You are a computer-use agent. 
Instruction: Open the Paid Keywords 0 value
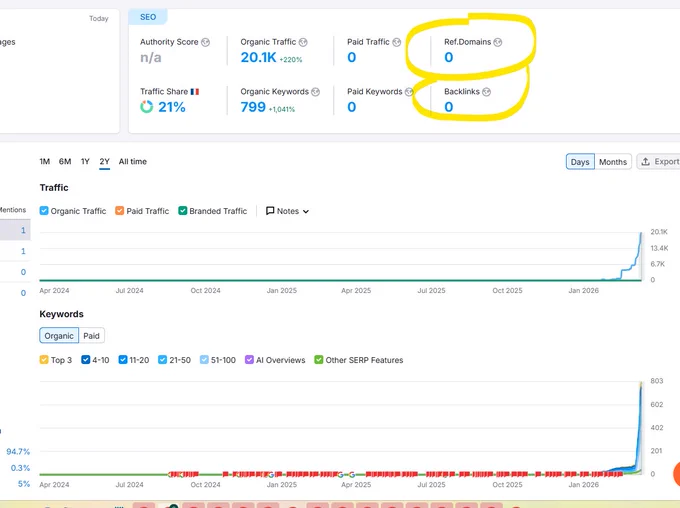(x=352, y=107)
